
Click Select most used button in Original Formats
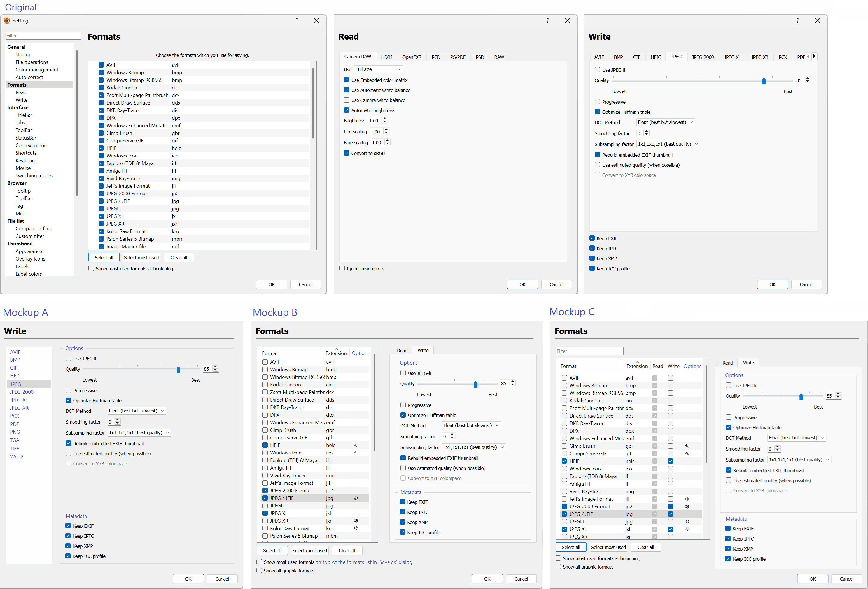coord(141,258)
